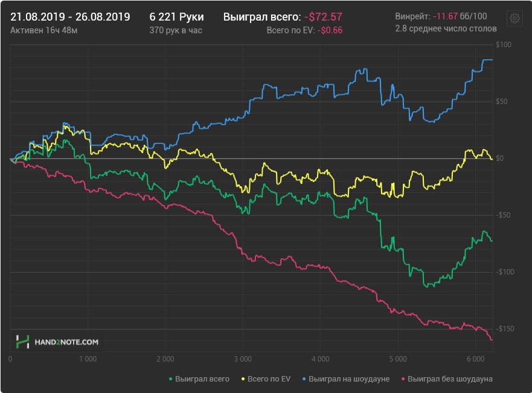
Task: Click the $100 y-axis label
Action: (503, 45)
